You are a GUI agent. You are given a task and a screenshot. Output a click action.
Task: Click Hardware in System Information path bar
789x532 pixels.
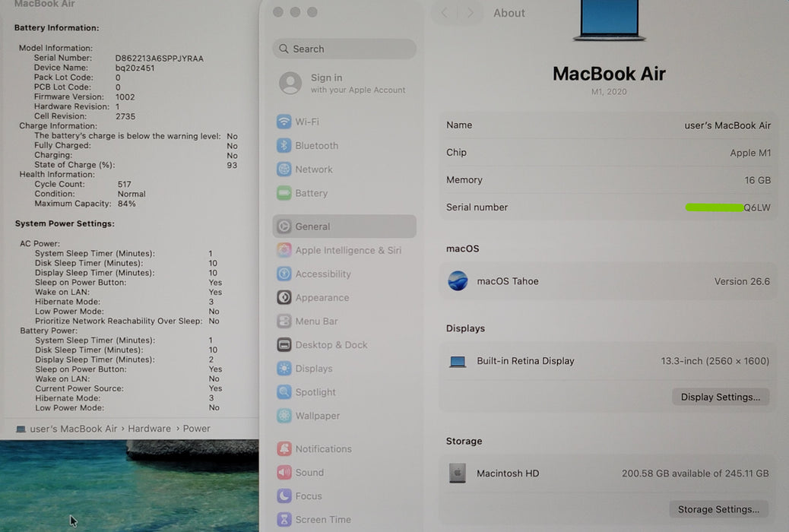coord(150,429)
